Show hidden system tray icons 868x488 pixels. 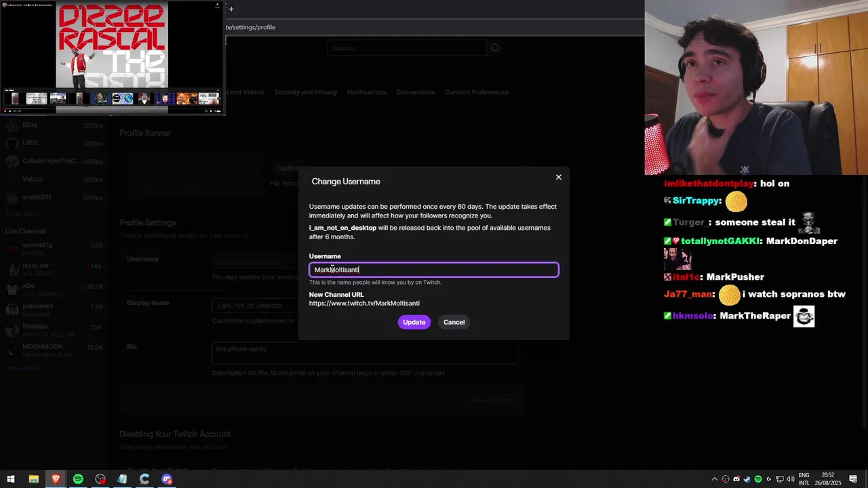click(715, 479)
